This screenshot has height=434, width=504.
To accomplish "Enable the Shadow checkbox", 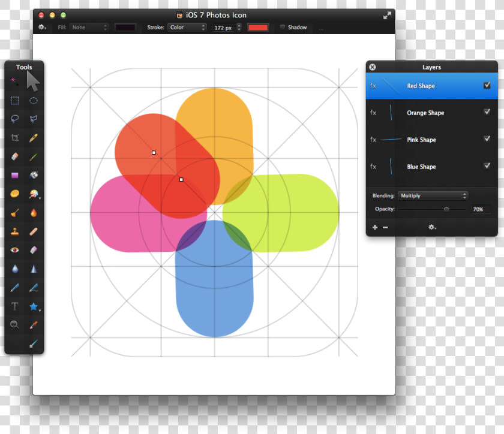I will tap(282, 28).
